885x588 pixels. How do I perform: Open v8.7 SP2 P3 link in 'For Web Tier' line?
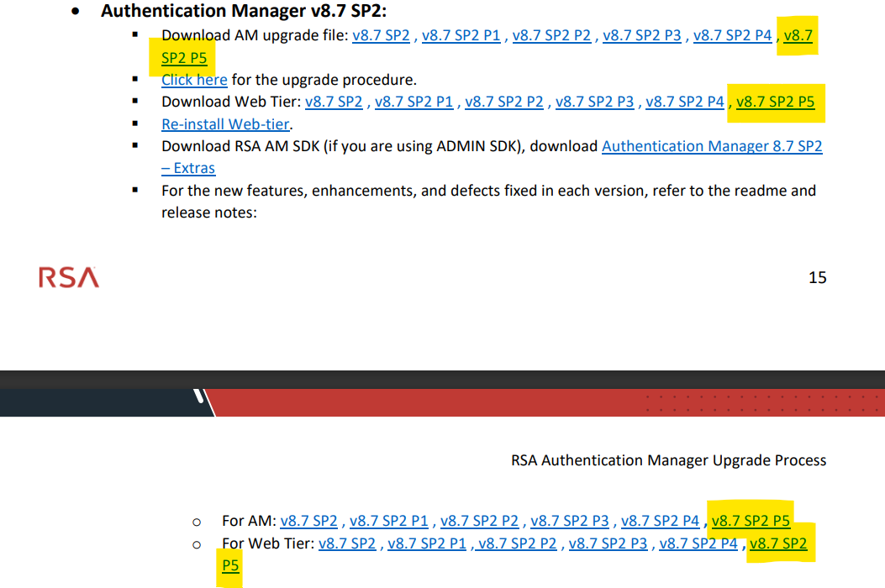tap(608, 543)
